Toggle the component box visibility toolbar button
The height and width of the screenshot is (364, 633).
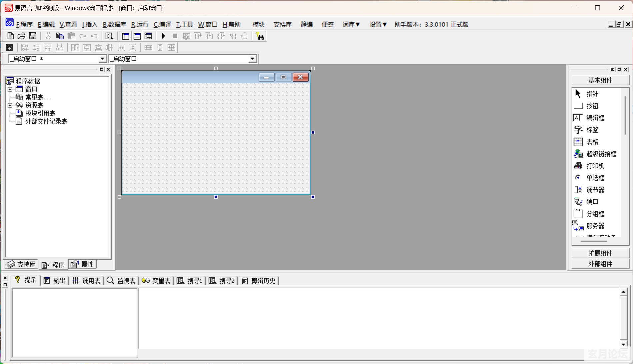point(148,36)
